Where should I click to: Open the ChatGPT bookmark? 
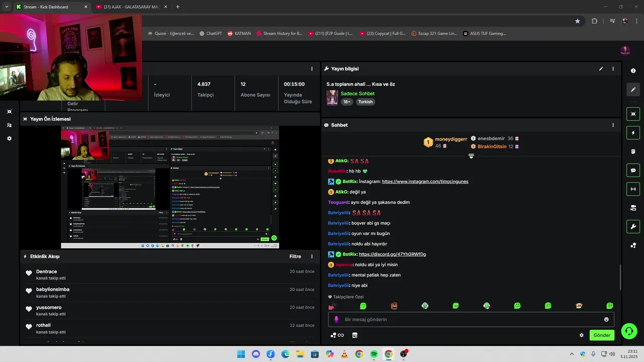(x=210, y=34)
